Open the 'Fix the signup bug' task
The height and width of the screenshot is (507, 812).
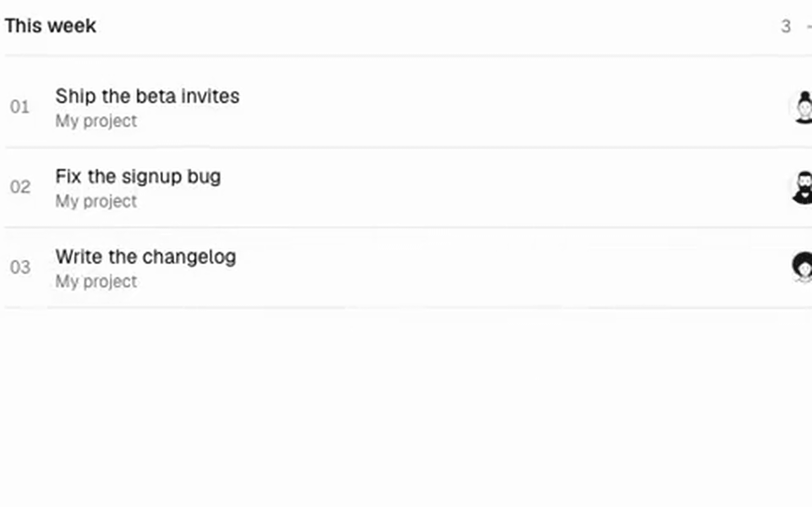coord(138,177)
